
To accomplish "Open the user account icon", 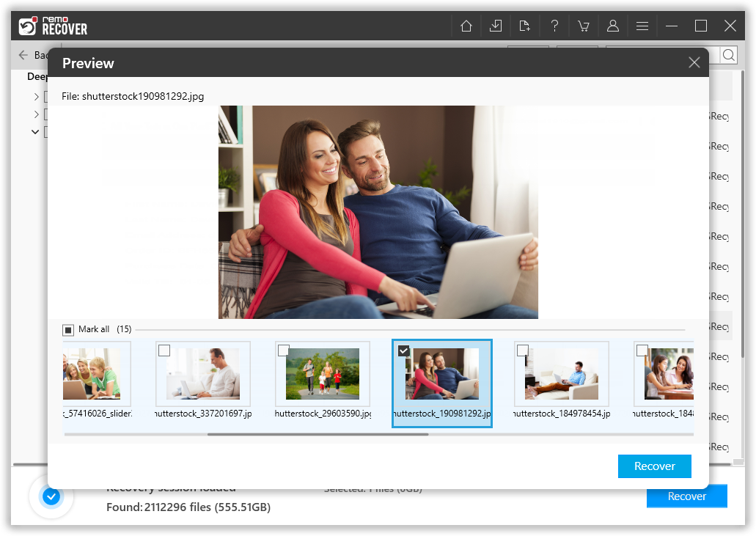I will pos(613,25).
